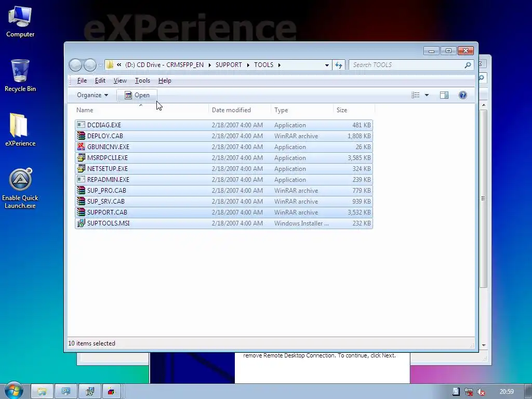
Task: Click the Back navigation arrow
Action: 75,65
